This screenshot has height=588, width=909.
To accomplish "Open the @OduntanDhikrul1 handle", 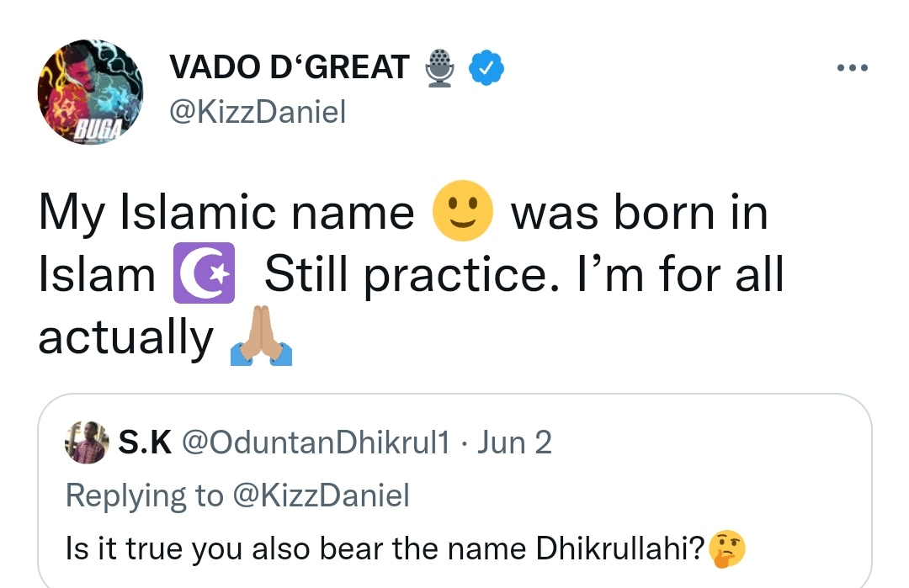I will click(x=316, y=442).
